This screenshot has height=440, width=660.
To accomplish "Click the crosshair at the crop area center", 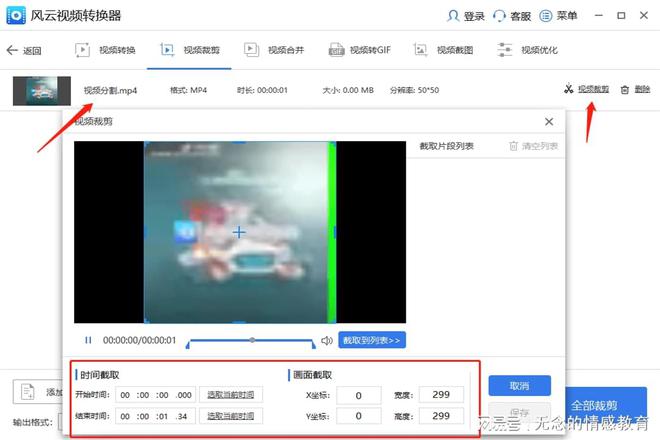I will 239,232.
